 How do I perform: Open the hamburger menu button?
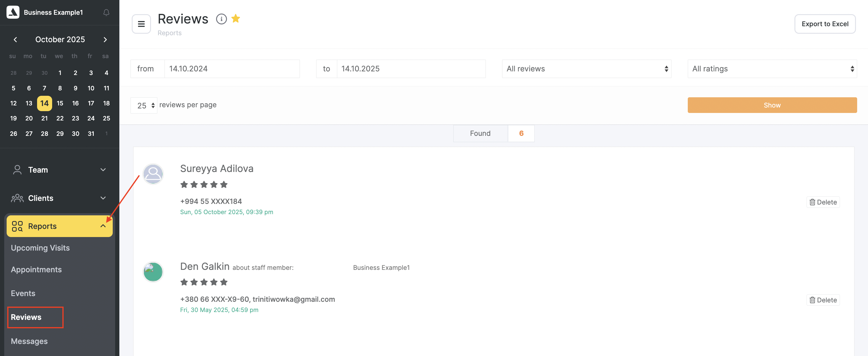(x=141, y=24)
